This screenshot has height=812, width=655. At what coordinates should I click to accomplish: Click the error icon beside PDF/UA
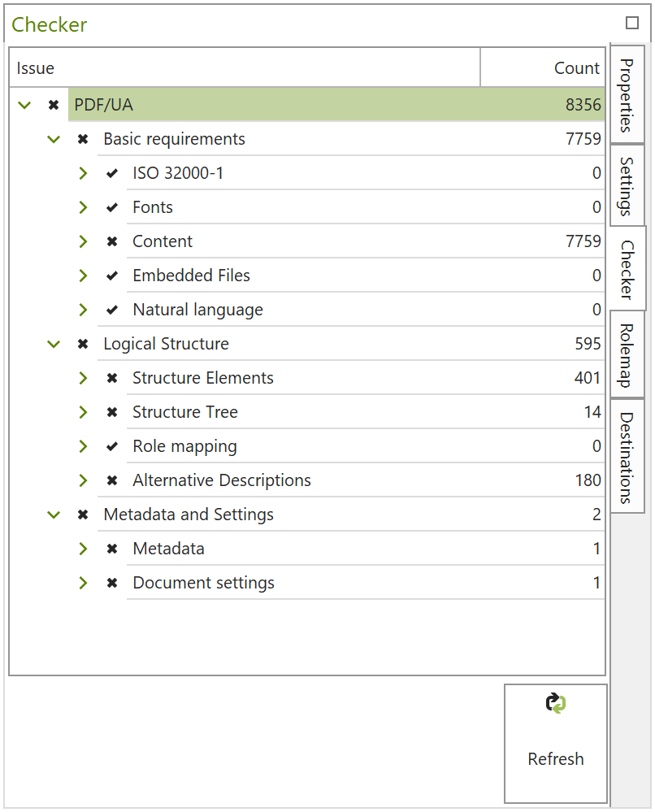[x=52, y=105]
